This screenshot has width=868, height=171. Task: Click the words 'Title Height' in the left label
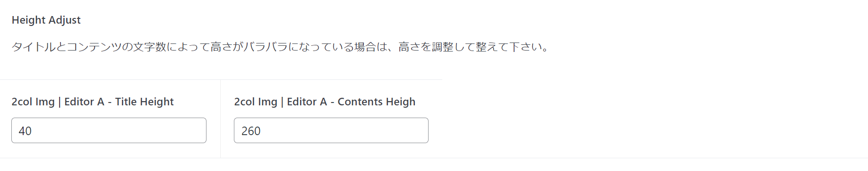145,102
